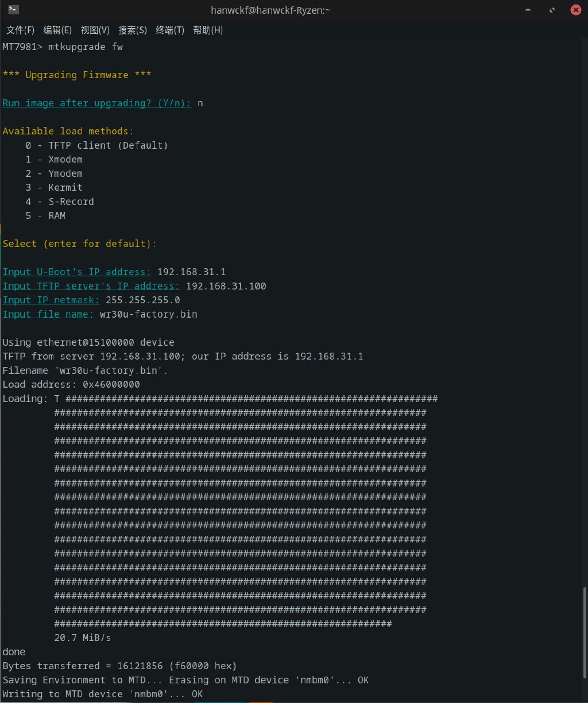
Task: Click the 'MT7981>' bootloader prompt
Action: [21, 47]
